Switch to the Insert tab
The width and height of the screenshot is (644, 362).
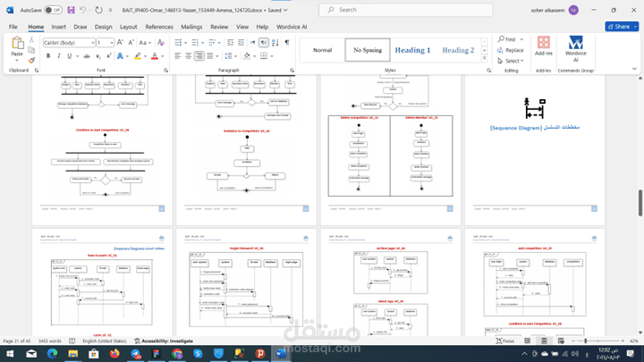click(58, 27)
